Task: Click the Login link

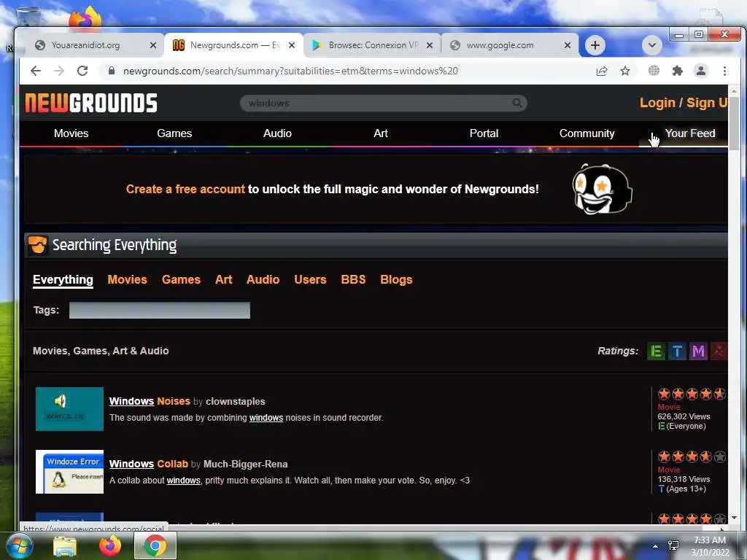Action: pos(657,103)
